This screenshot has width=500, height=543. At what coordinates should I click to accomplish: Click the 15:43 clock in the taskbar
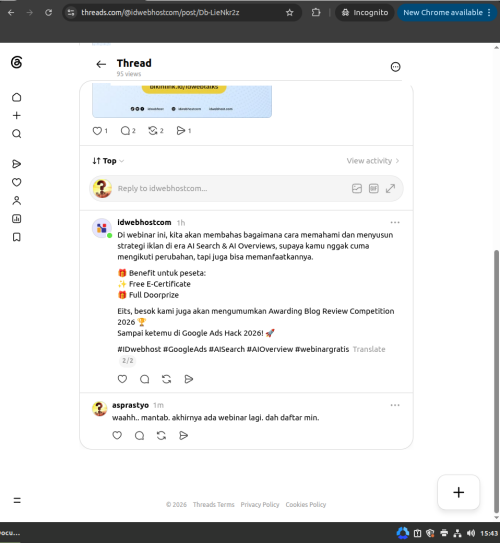click(489, 533)
